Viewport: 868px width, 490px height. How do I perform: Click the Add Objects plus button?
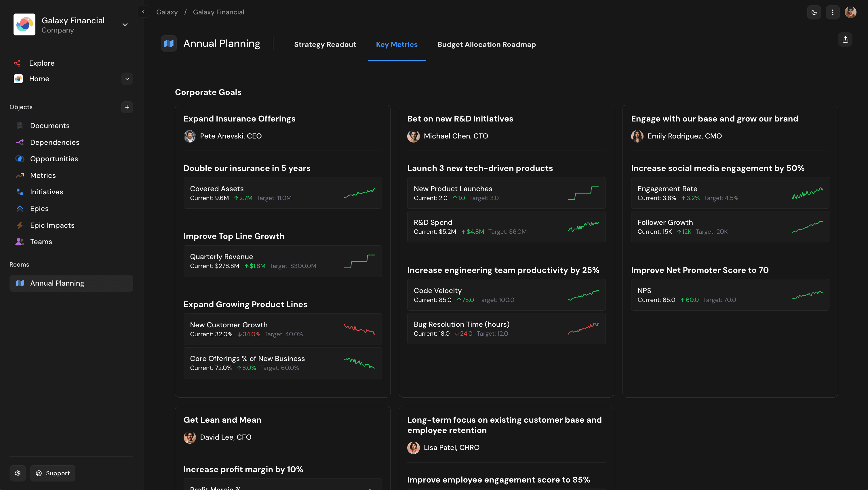[x=127, y=107]
